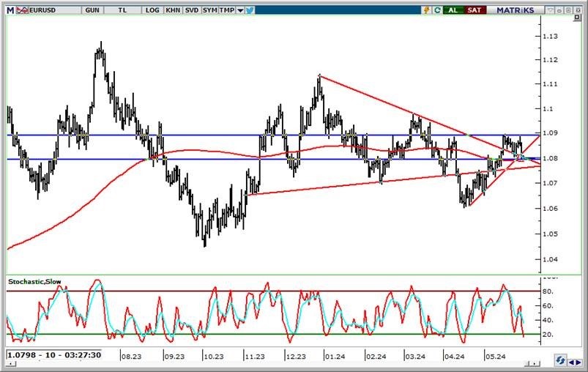This screenshot has height=372, width=588.
Task: Expand the dropdown arrow next to TMP
Action: pyautogui.click(x=240, y=10)
